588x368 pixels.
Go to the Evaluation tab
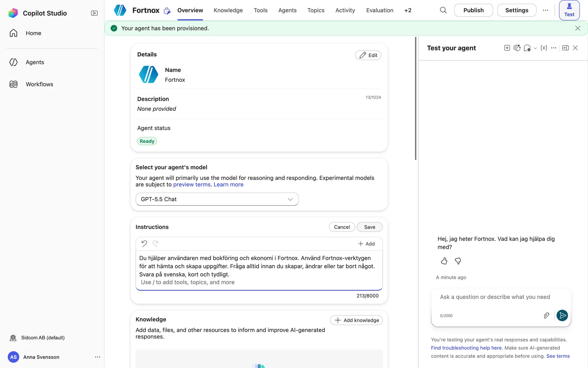380,10
